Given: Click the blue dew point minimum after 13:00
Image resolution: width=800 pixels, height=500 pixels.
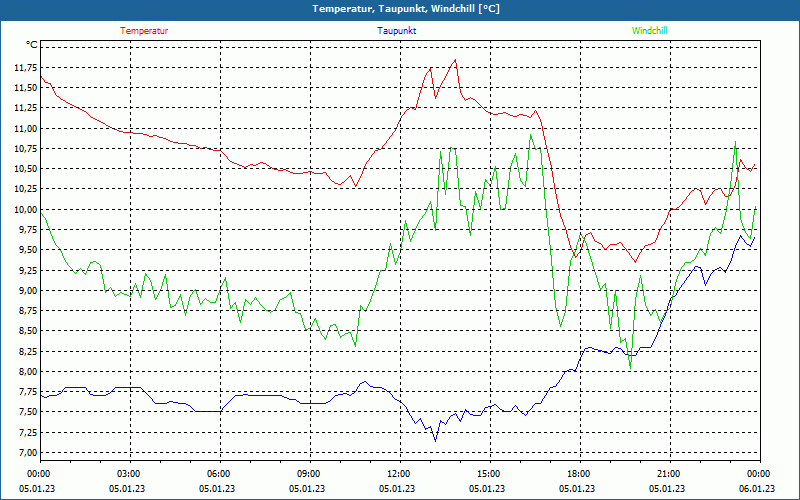Looking at the screenshot, I should click(x=435, y=440).
